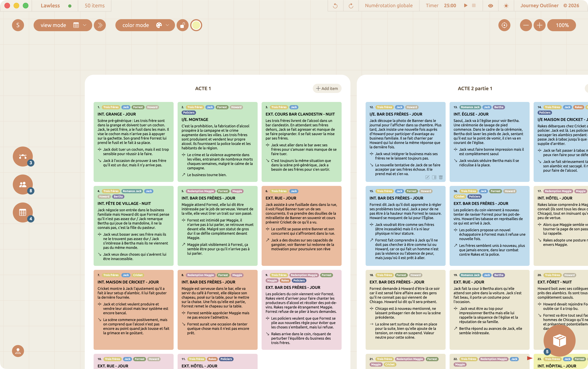Click the map pin icon in sidebar
This screenshot has height=369, width=588.
click(x=18, y=351)
